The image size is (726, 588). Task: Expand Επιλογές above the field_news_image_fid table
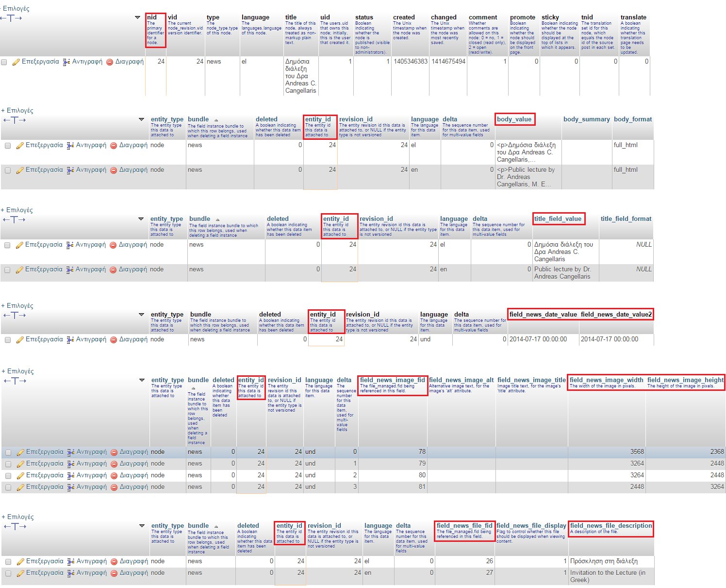pyautogui.click(x=17, y=371)
